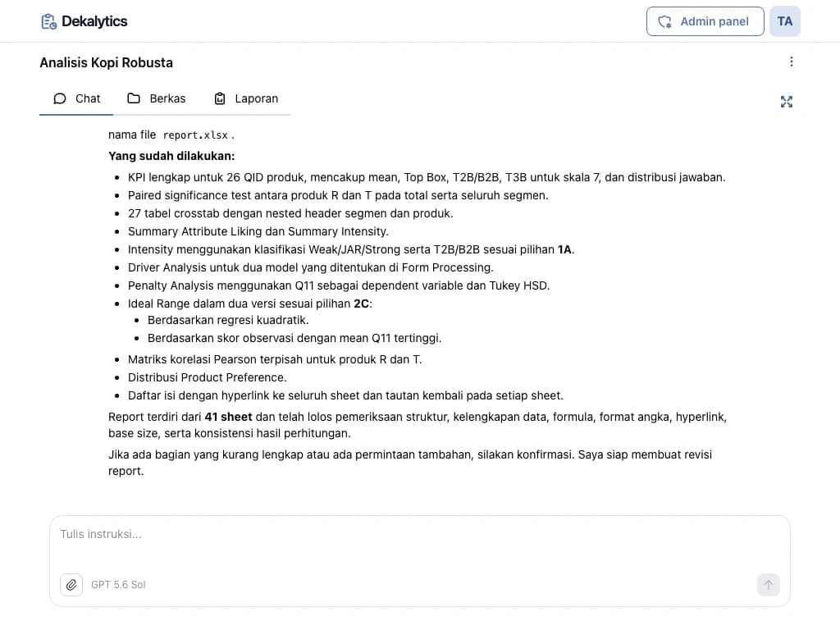Click the report.xlsx file name

(195, 135)
